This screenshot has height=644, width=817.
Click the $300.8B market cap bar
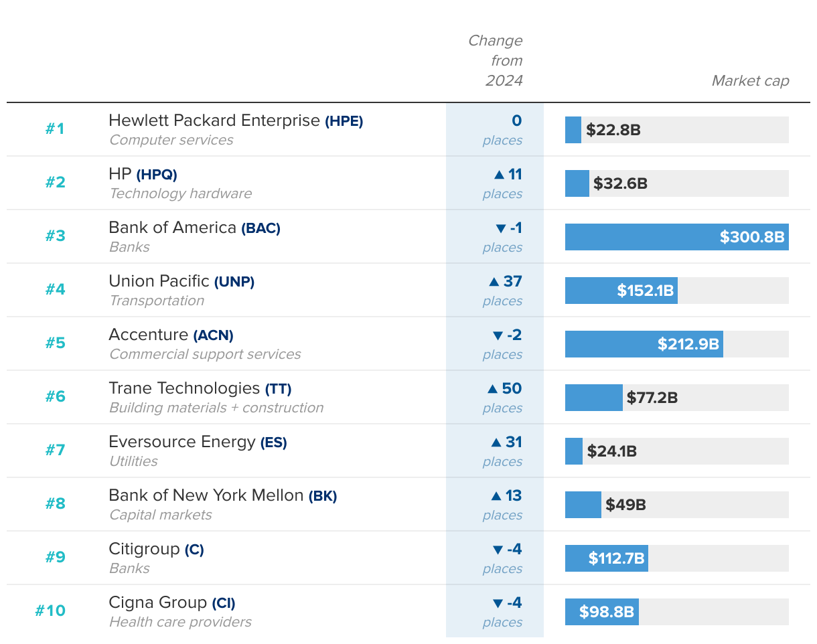(676, 237)
